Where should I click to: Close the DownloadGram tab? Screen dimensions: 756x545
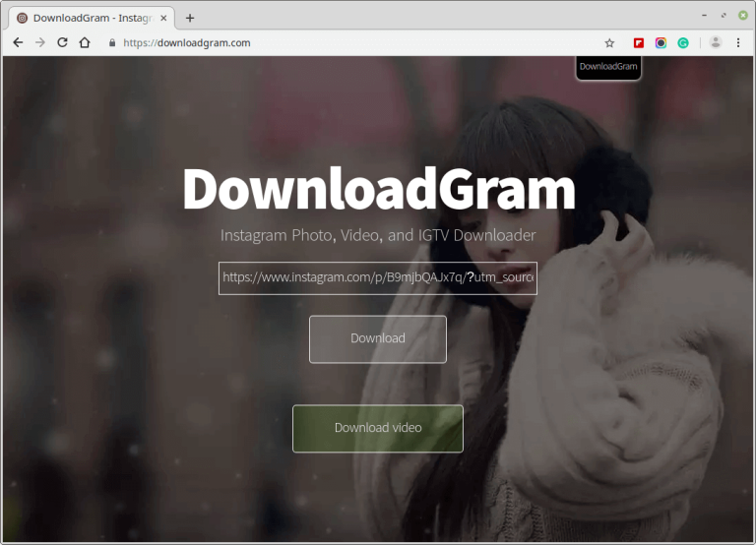click(x=163, y=18)
